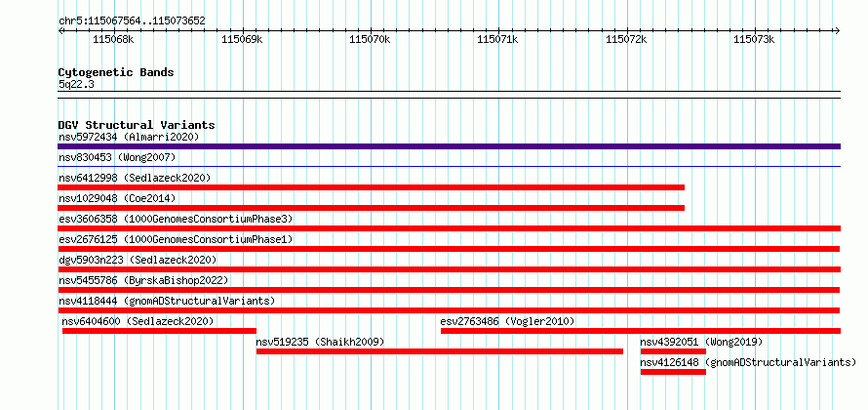Click the red bar under nsv5455786
868x410 pixels.
pos(449,290)
